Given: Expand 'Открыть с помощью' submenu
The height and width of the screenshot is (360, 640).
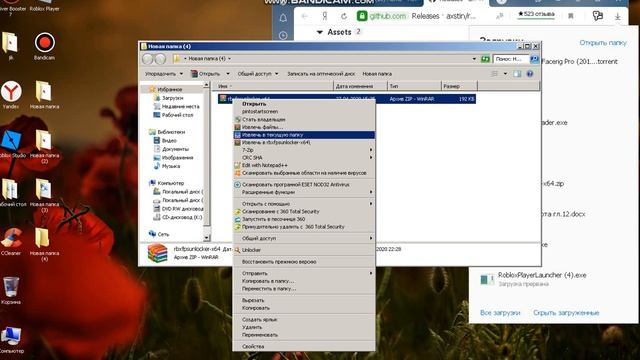Looking at the screenshot, I should pyautogui.click(x=304, y=204).
